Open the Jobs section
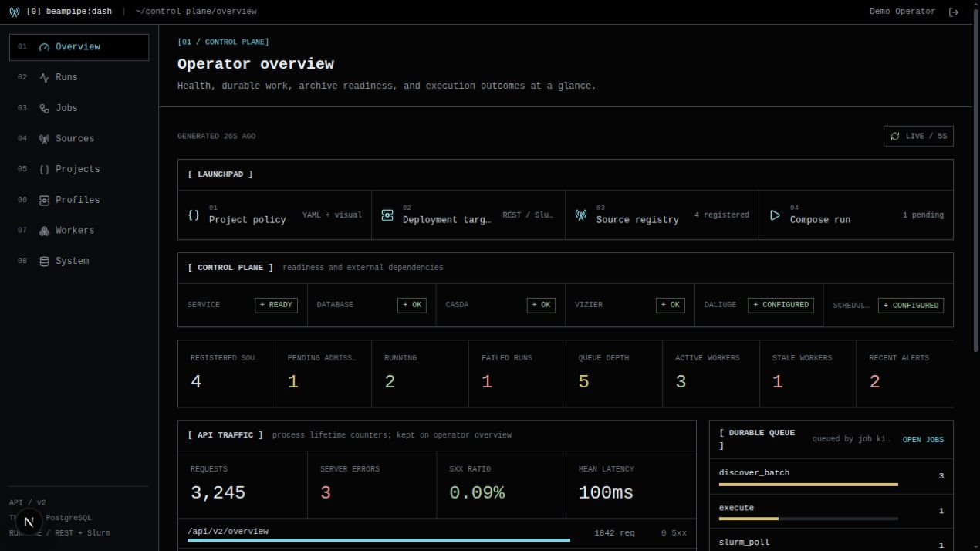 (79, 108)
